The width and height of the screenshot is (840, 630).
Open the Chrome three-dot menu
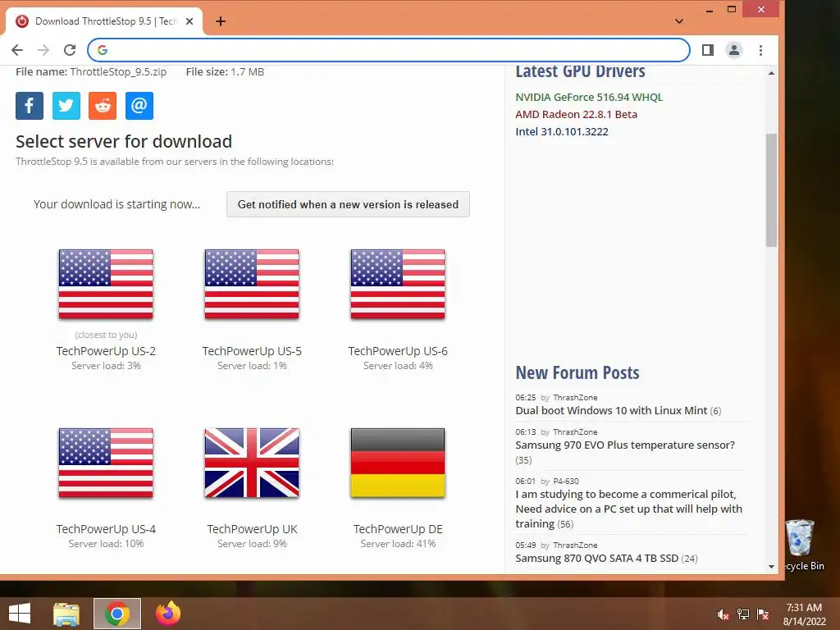(x=760, y=50)
